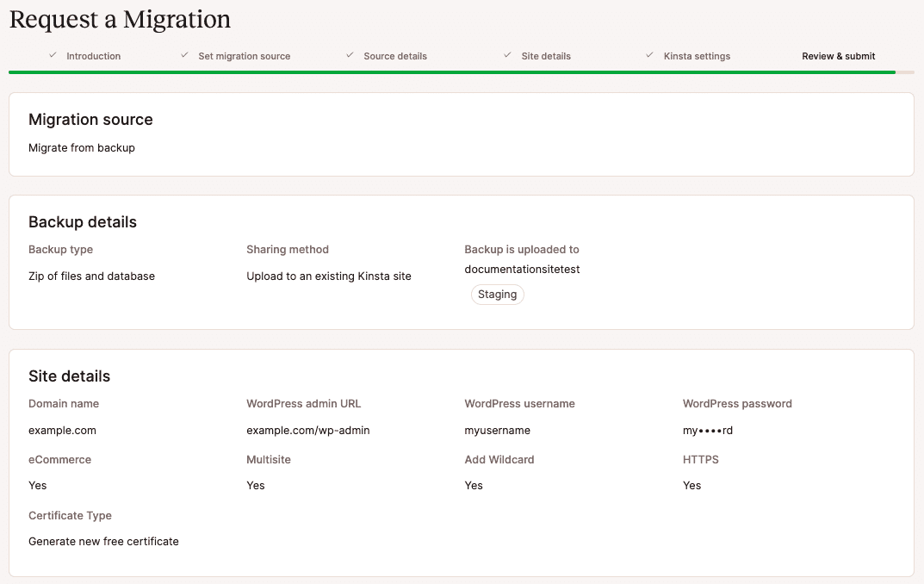Select the Backup details heading
The width and height of the screenshot is (924, 584).
[x=83, y=222]
